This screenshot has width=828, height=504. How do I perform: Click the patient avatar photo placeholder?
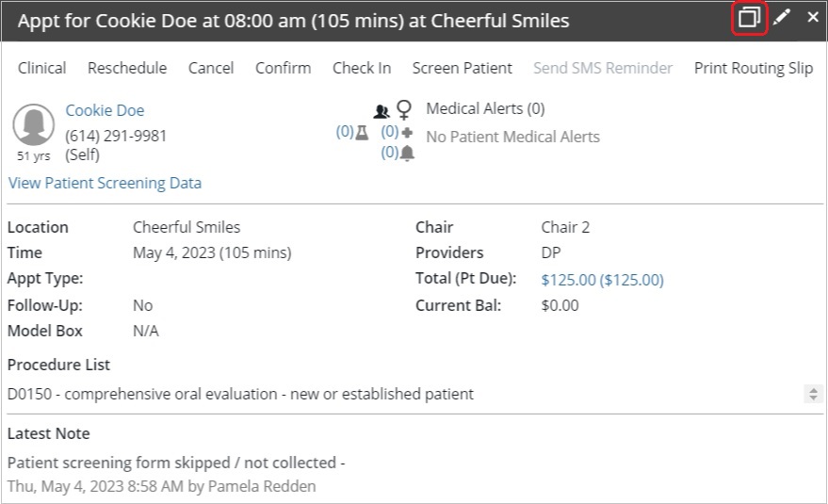[x=33, y=124]
